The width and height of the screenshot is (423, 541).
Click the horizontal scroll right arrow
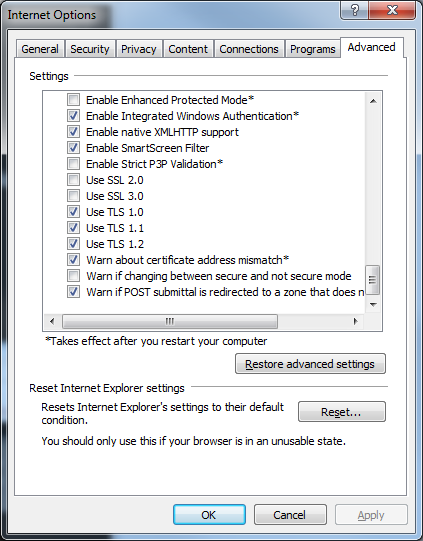356,322
